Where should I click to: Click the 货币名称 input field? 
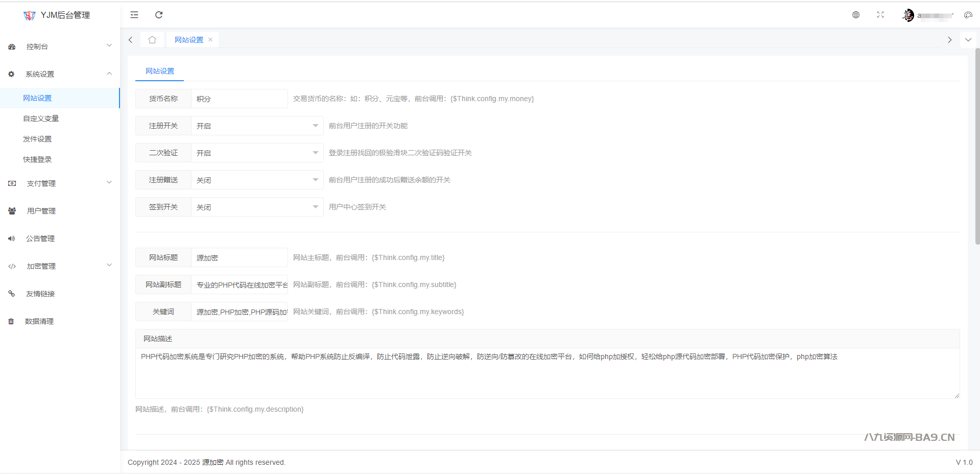239,99
